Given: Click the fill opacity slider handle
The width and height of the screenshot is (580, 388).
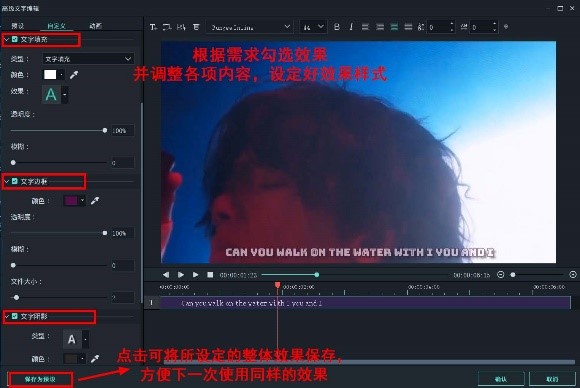Looking at the screenshot, I should click(x=105, y=130).
